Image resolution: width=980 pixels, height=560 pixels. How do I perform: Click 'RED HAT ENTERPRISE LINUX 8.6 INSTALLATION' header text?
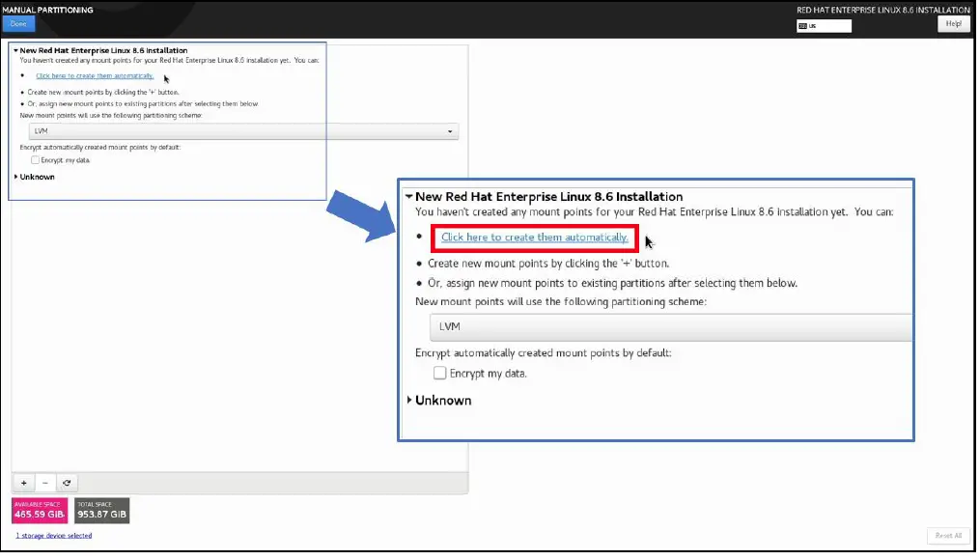coord(883,10)
